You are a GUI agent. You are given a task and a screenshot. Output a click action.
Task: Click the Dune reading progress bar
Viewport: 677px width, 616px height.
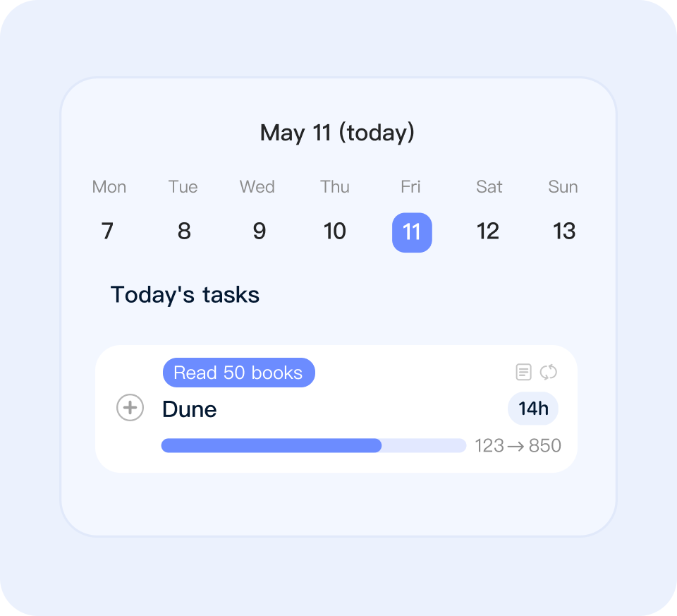pos(313,445)
